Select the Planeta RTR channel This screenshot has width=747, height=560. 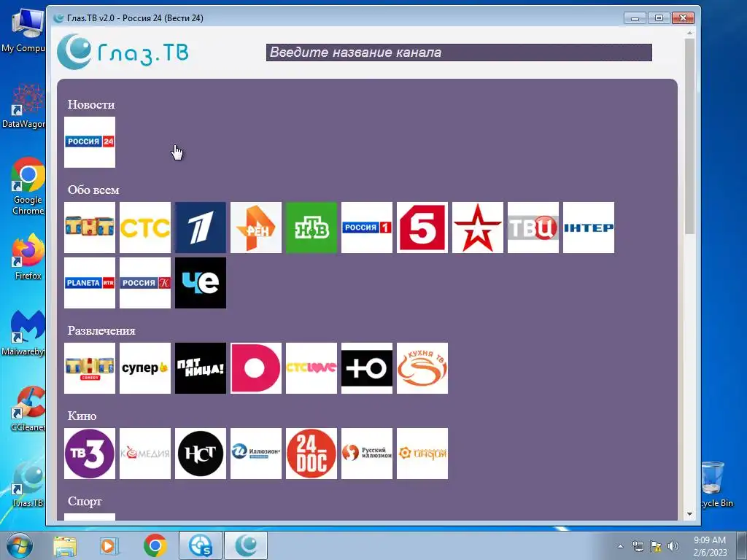point(90,283)
